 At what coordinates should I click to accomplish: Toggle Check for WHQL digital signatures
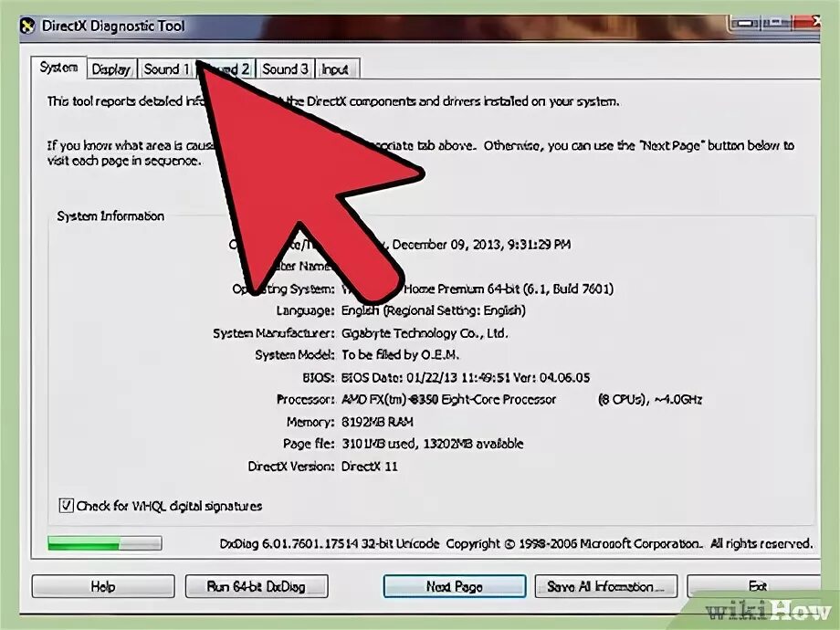coord(66,505)
